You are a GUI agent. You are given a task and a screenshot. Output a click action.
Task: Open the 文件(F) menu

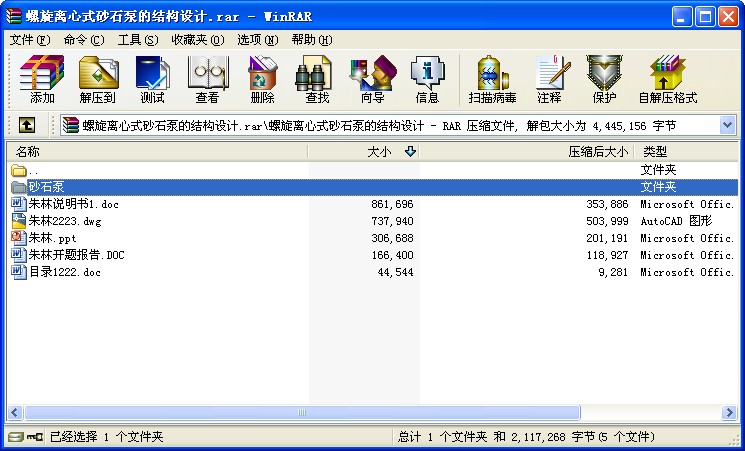pos(29,40)
